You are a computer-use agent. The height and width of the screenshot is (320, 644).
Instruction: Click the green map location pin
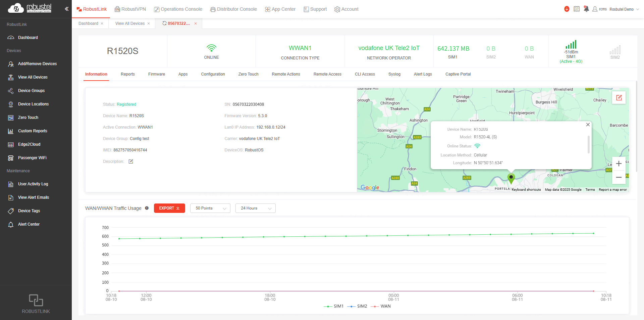tap(511, 178)
